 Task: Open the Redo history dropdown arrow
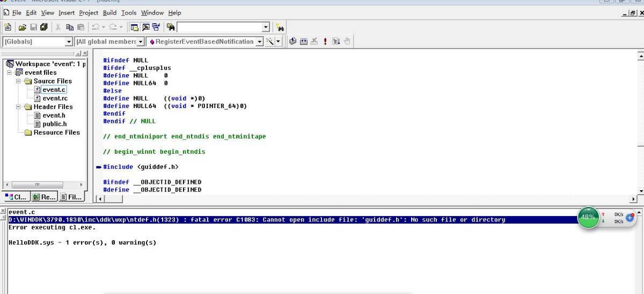(121, 27)
